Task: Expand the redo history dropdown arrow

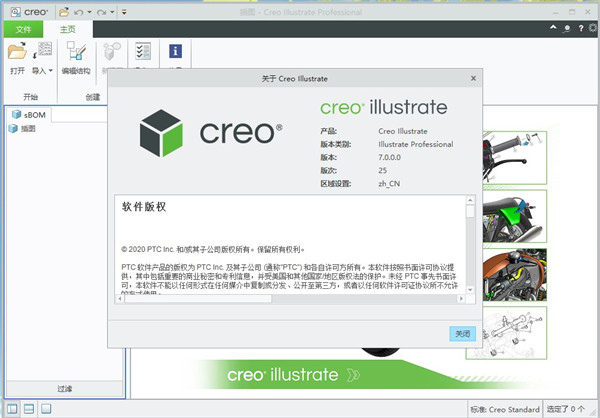Action: pos(110,10)
